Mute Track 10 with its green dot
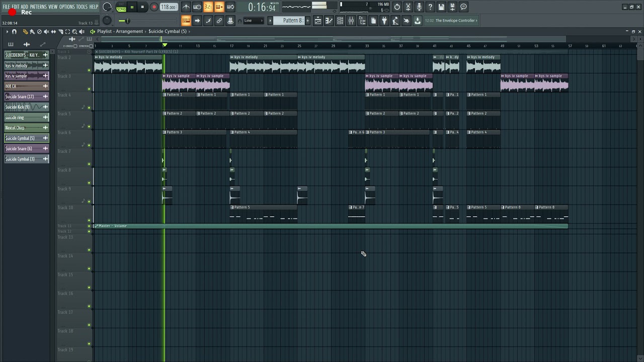 coord(90,220)
